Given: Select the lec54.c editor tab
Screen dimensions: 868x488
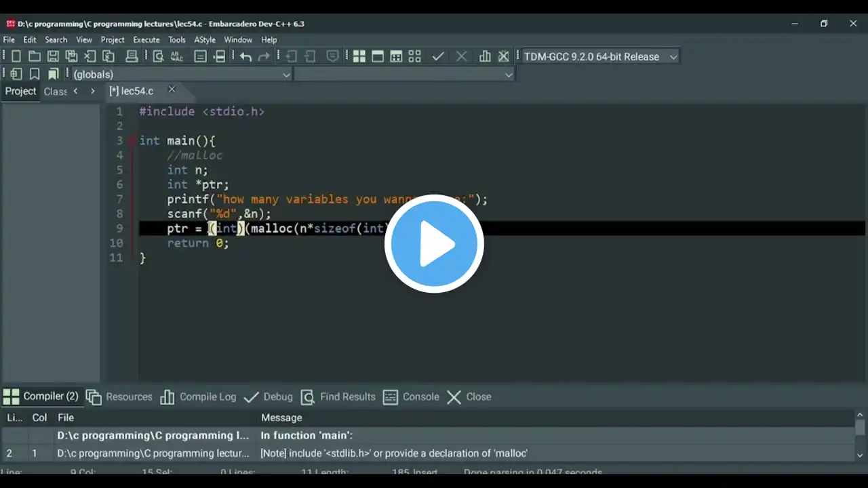Looking at the screenshot, I should [132, 91].
